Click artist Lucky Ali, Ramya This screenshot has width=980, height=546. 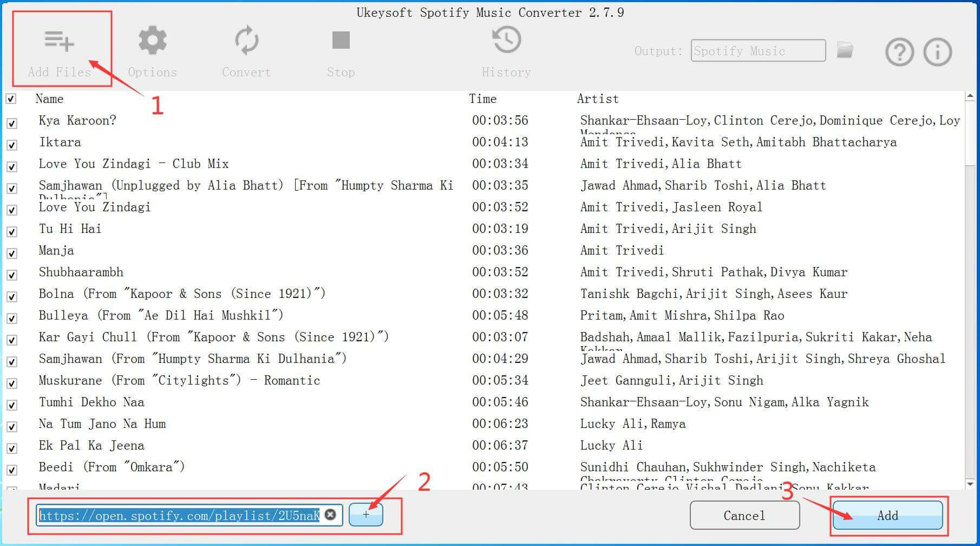pyautogui.click(x=633, y=424)
